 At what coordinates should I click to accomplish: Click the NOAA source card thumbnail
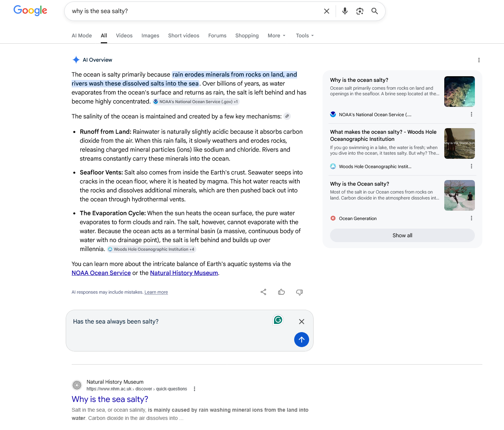(460, 92)
